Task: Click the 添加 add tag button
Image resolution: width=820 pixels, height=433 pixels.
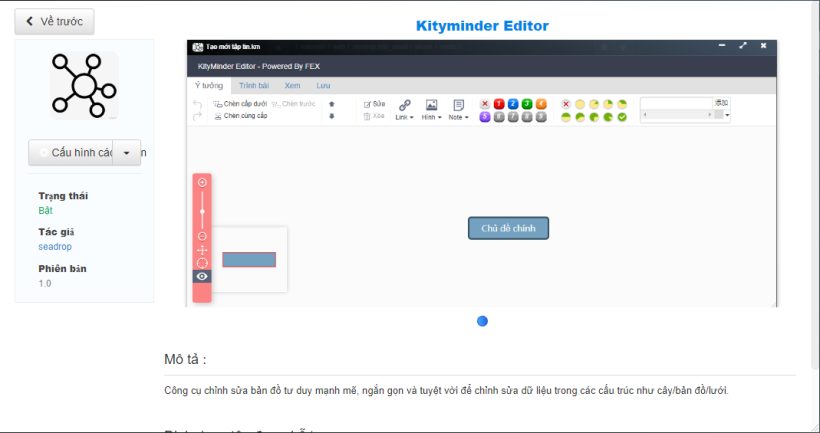Action: (721, 102)
